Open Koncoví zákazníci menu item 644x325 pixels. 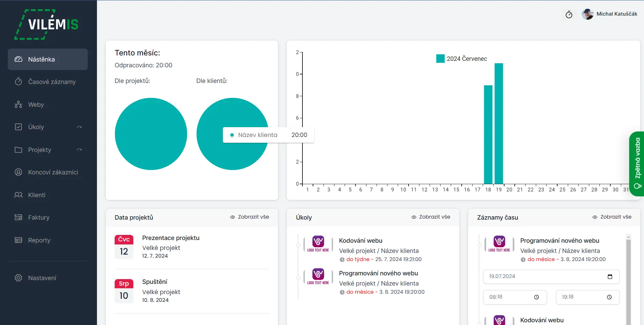[48, 172]
